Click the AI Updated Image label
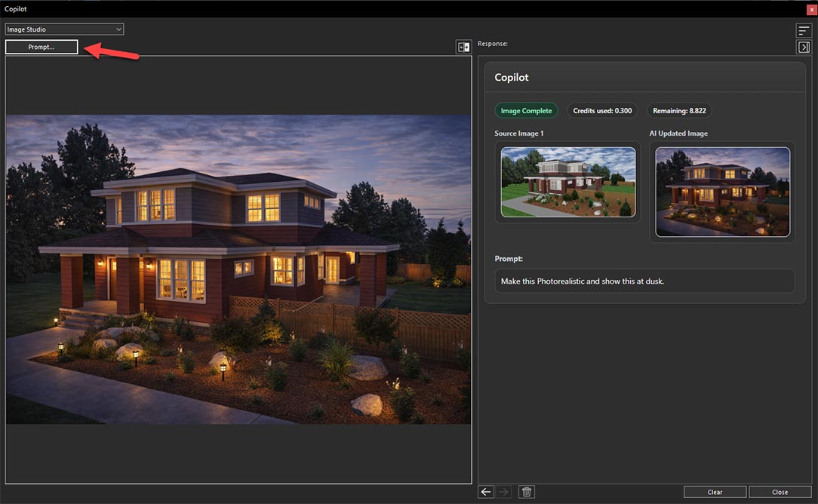Screen dimensions: 818x504 (678, 134)
